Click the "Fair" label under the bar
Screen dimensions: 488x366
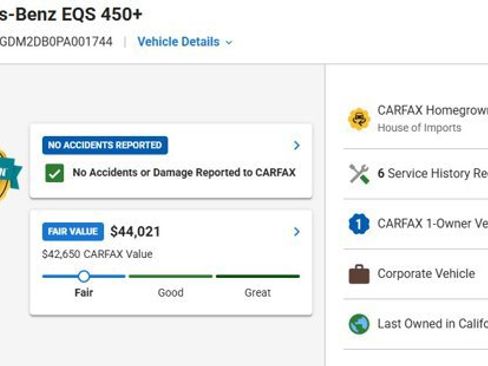[x=84, y=293]
